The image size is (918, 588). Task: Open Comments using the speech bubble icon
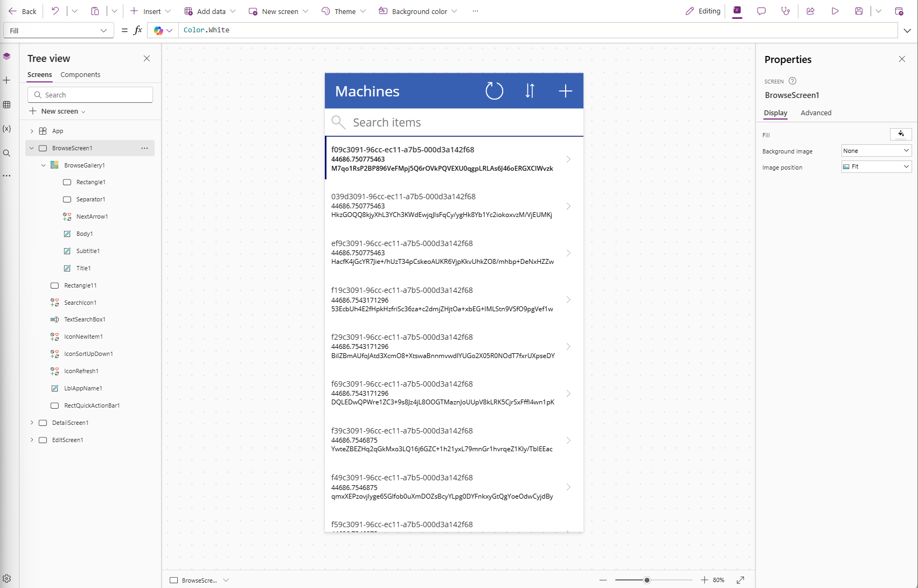pyautogui.click(x=761, y=11)
